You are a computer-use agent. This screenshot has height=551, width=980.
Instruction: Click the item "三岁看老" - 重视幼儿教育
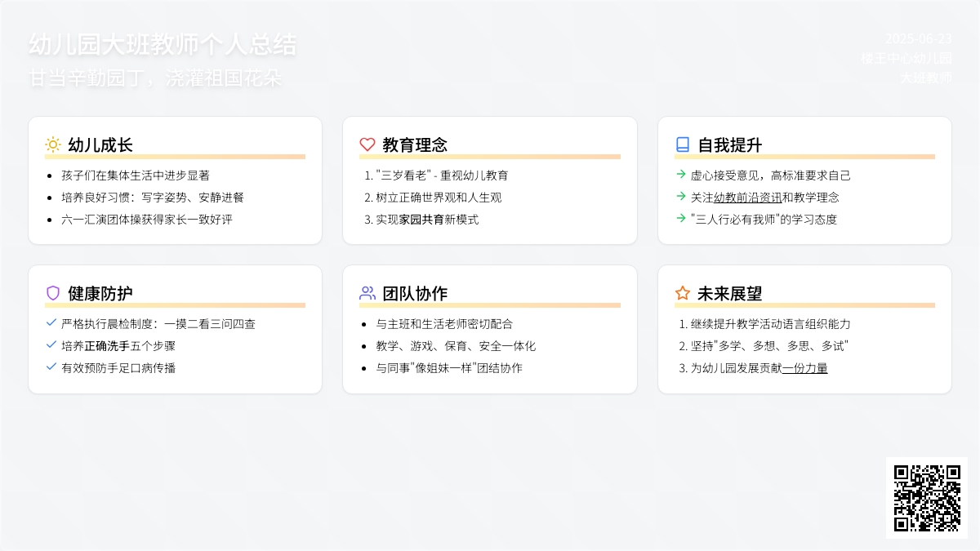point(442,176)
